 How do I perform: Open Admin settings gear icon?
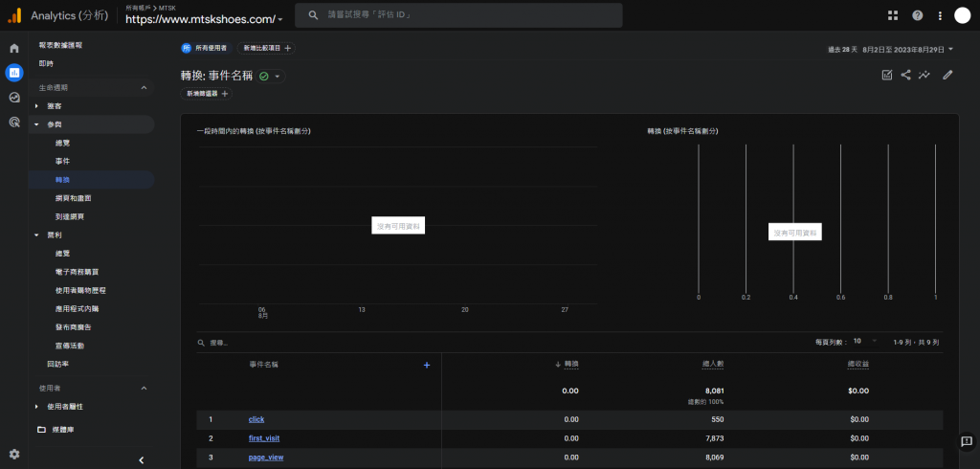pos(14,454)
